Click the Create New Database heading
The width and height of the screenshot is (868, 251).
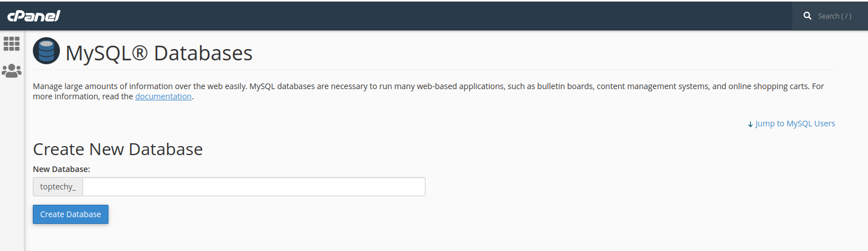click(118, 149)
